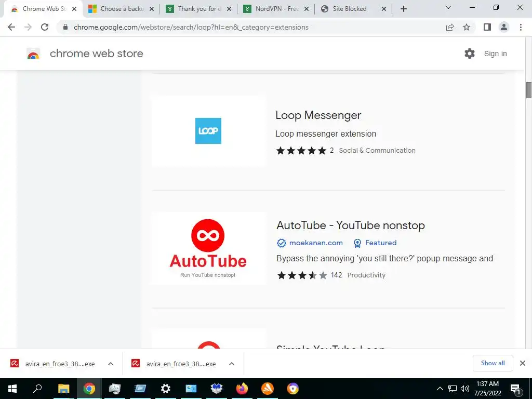This screenshot has width=532, height=399.
Task: Open the Chrome profile avatar
Action: coord(504,27)
